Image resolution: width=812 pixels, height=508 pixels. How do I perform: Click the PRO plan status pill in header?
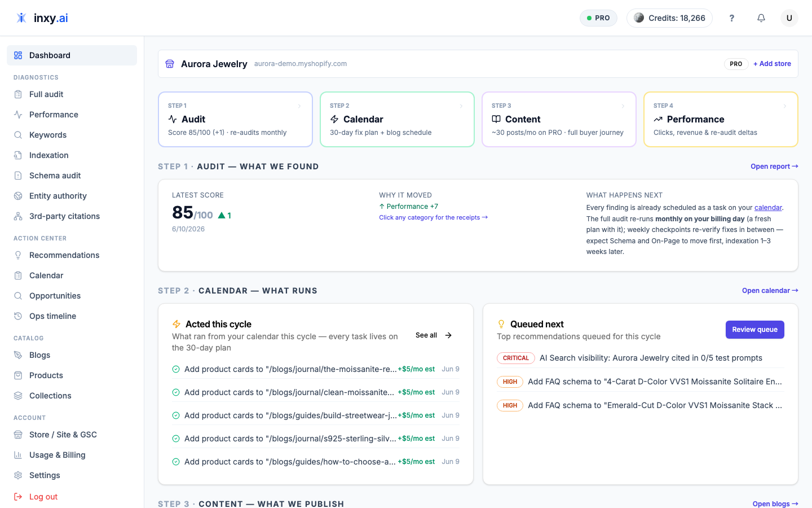598,18
